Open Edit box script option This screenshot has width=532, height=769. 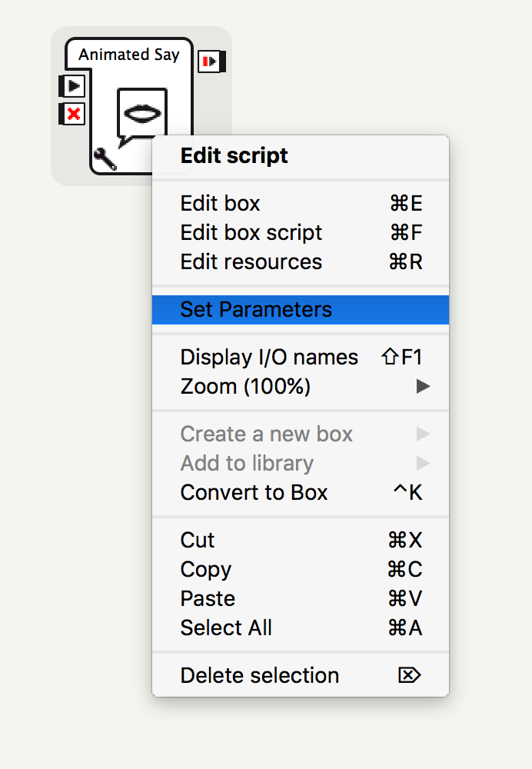(251, 233)
